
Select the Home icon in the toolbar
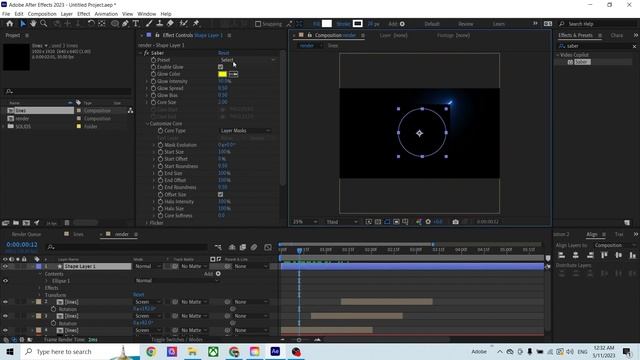9,24
